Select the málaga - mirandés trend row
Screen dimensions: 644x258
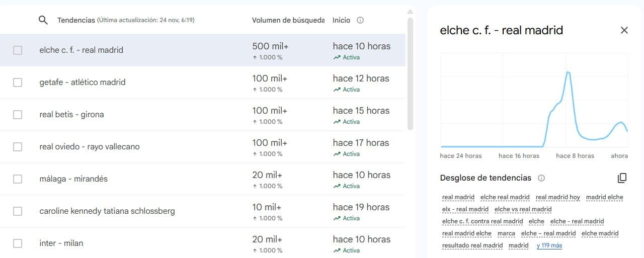(203, 179)
